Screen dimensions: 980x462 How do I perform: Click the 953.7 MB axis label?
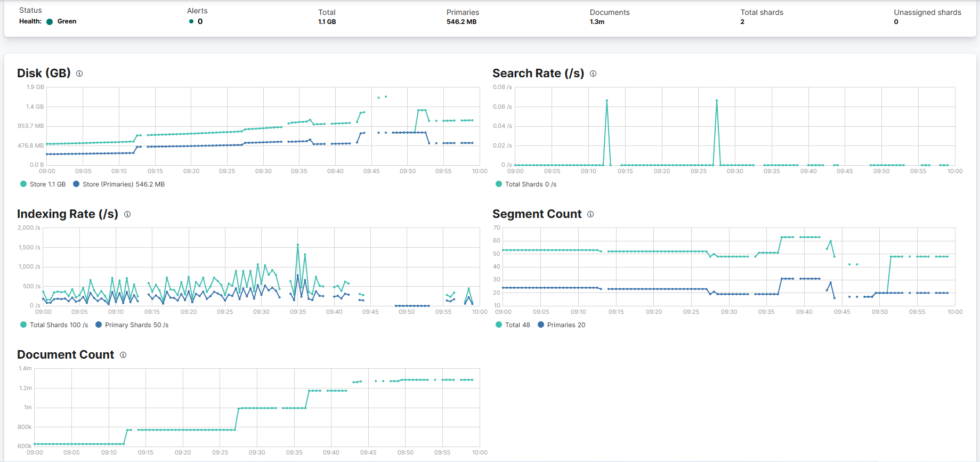click(x=31, y=126)
